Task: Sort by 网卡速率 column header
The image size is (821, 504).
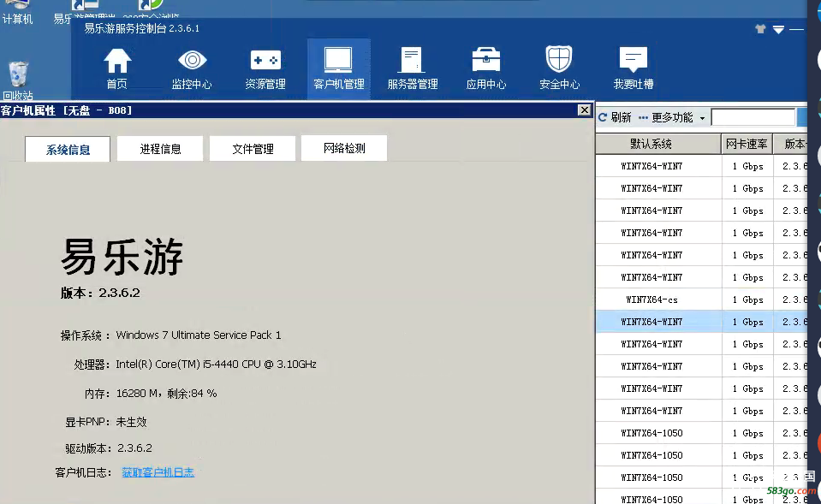Action: 747,144
